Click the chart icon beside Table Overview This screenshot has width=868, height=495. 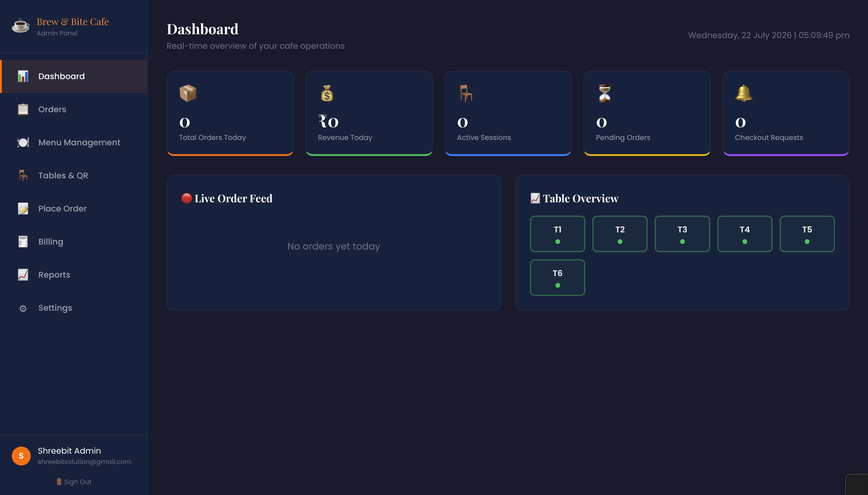pos(535,198)
